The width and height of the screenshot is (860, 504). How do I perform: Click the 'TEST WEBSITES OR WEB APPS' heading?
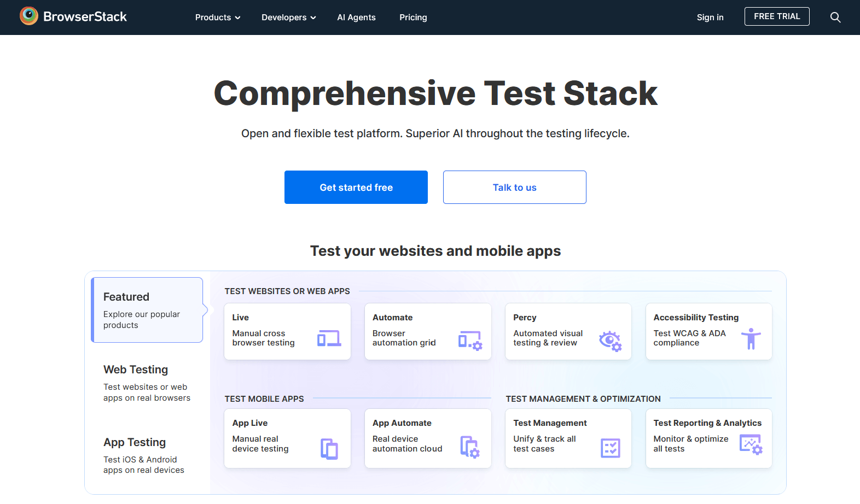click(287, 291)
